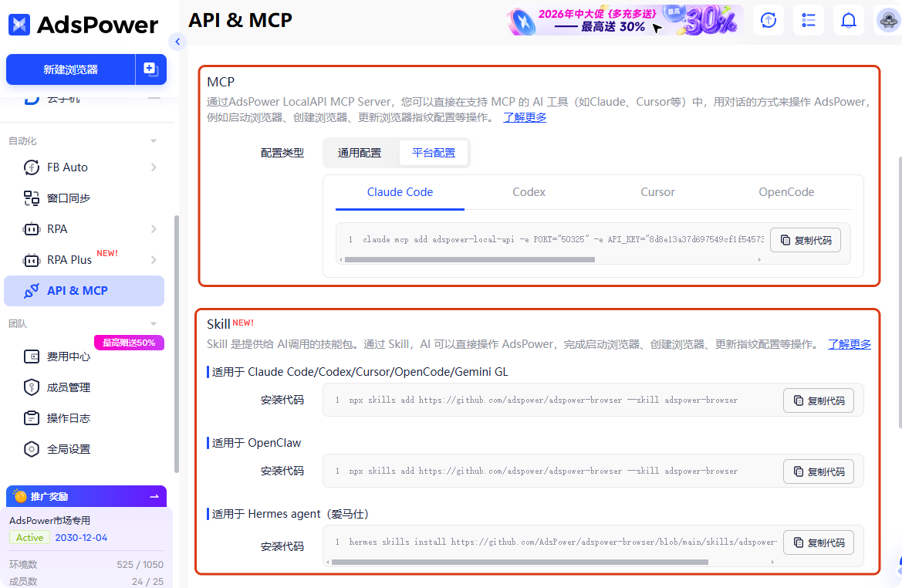Click the 525 / 1050 环境数 value
This screenshot has height=588, width=902.
pyautogui.click(x=140, y=564)
